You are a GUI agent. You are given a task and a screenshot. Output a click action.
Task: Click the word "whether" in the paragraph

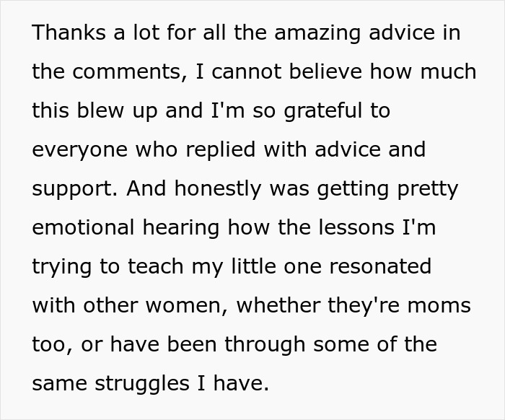pyautogui.click(x=278, y=305)
